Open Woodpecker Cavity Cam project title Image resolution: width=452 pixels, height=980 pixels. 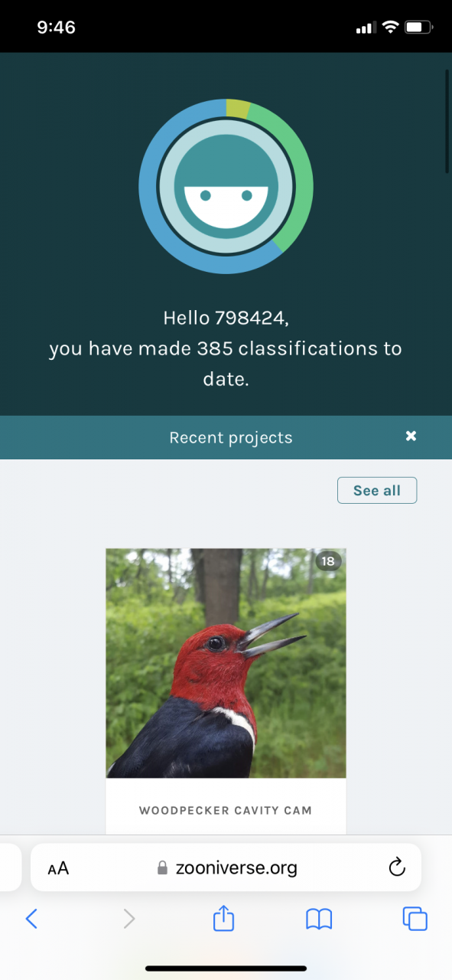[x=226, y=810]
